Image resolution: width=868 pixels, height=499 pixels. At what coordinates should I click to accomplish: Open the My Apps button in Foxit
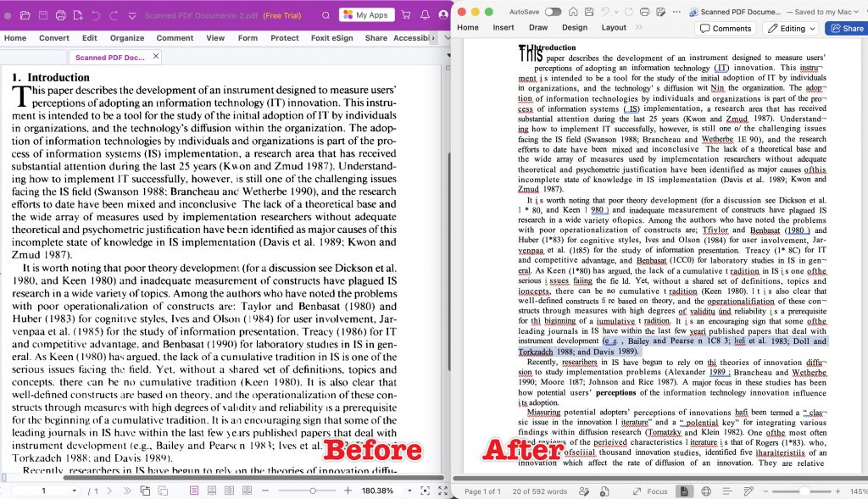click(366, 15)
